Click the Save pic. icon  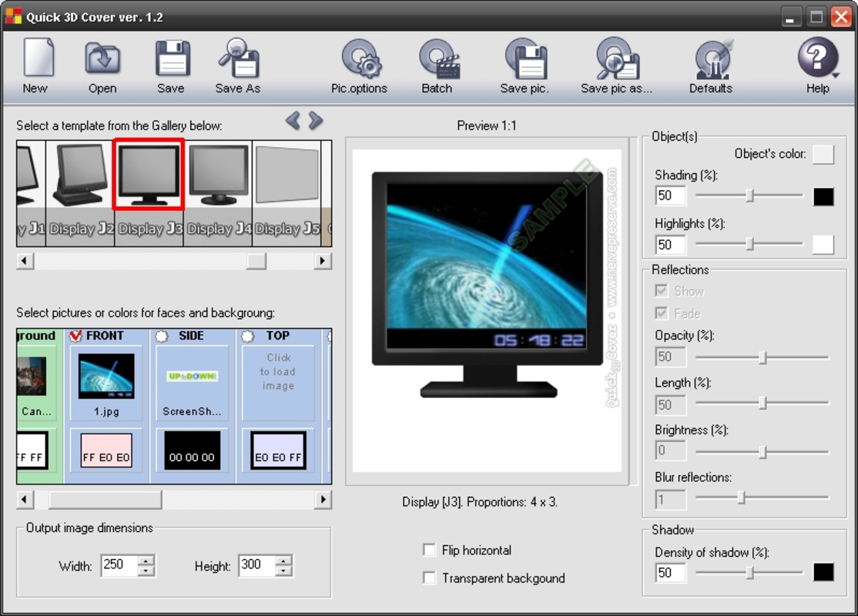pyautogui.click(x=525, y=59)
